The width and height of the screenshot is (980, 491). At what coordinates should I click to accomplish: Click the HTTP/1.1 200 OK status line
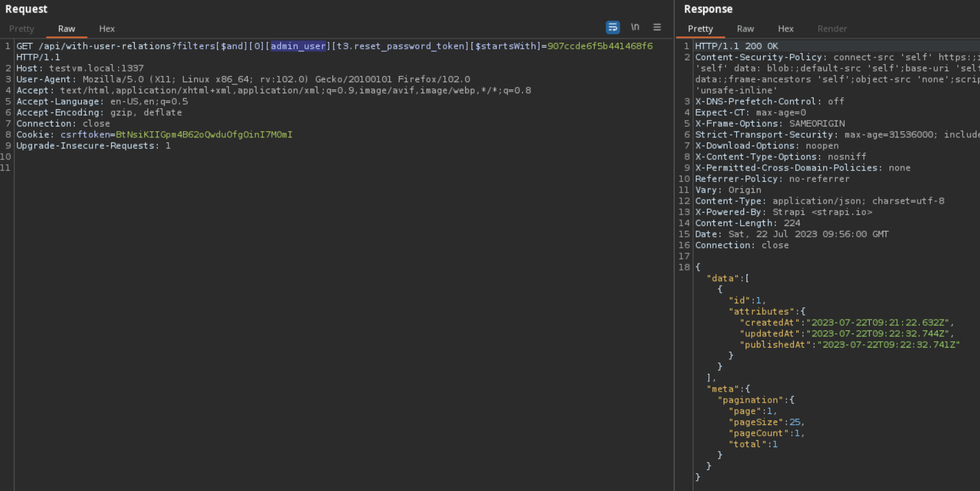(x=737, y=46)
